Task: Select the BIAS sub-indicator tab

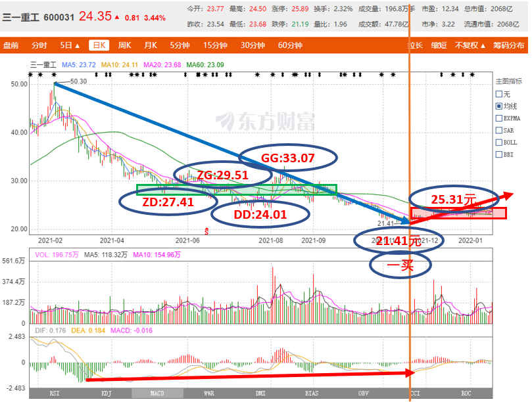Action: point(312,393)
